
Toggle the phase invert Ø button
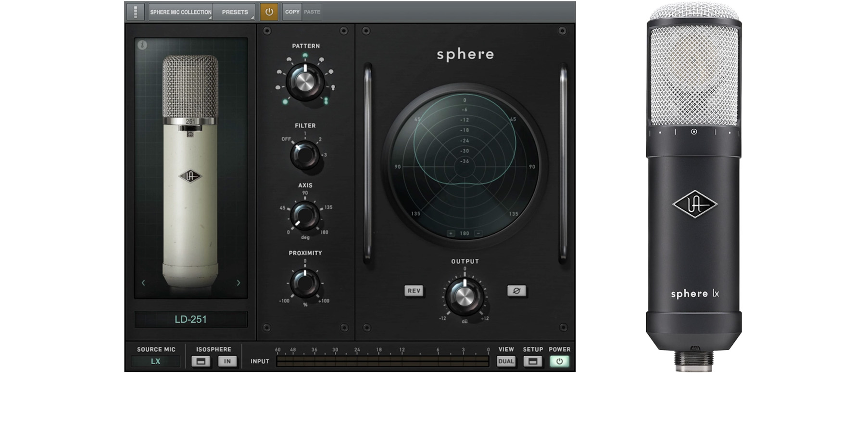click(x=516, y=291)
